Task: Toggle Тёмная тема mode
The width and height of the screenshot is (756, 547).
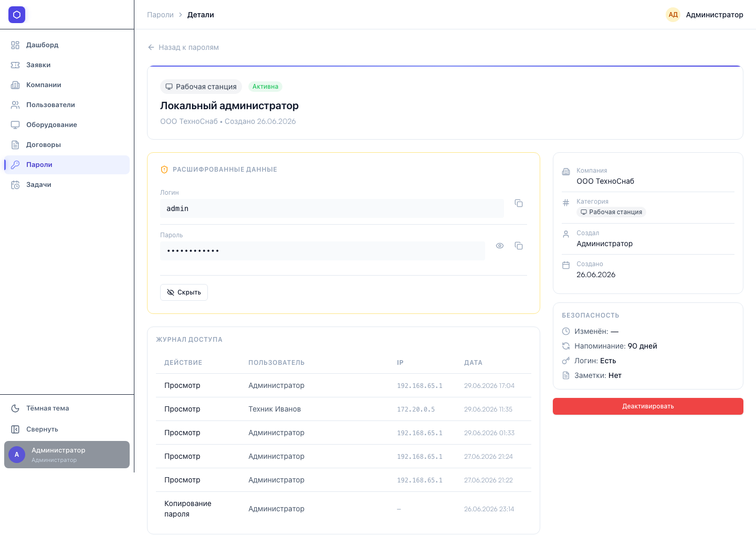Action: pos(67,408)
